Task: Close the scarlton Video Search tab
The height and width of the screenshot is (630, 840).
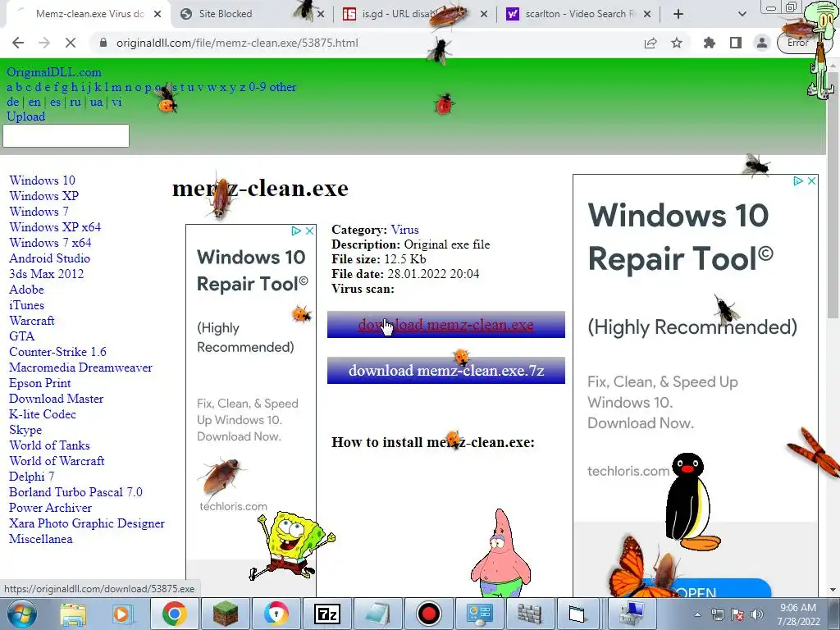Action: coord(647,14)
